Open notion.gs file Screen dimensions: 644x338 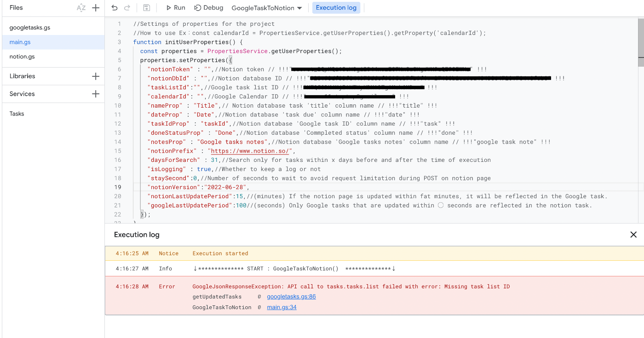22,57
